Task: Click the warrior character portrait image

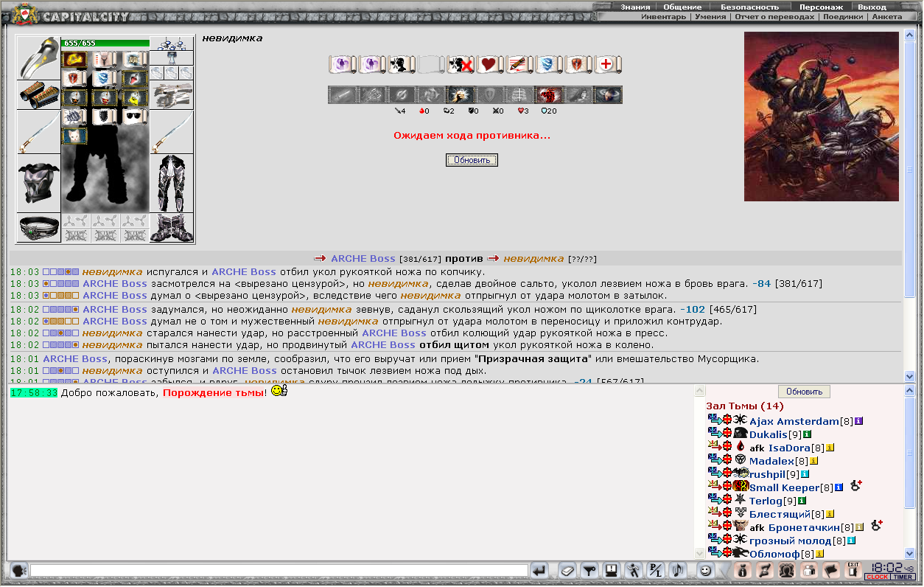Action: pos(822,117)
